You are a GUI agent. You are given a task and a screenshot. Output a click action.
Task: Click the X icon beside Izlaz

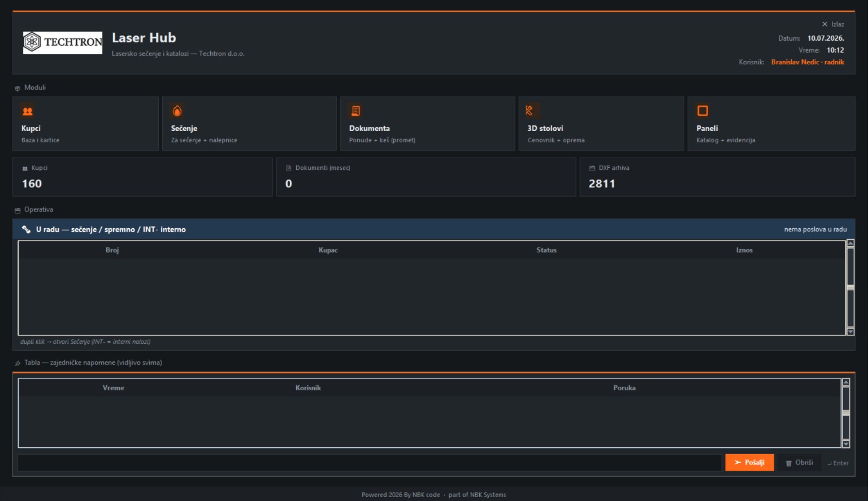[x=824, y=24]
